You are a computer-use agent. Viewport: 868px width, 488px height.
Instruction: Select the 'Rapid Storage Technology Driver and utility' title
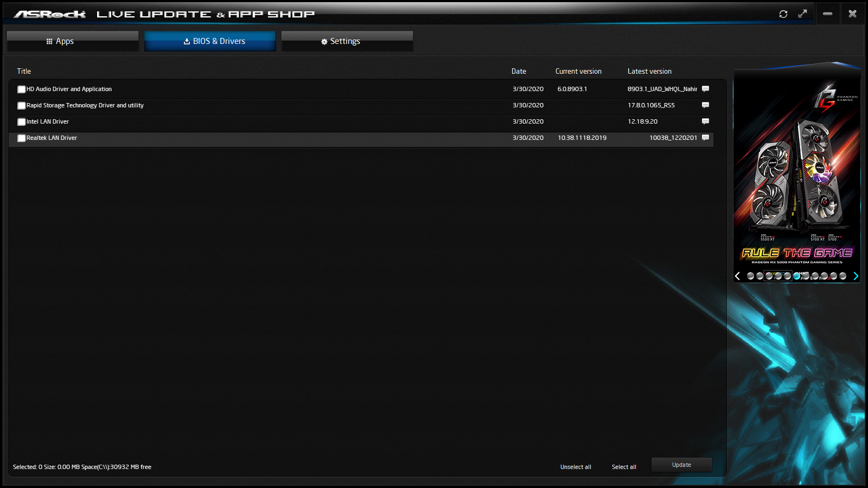click(85, 105)
